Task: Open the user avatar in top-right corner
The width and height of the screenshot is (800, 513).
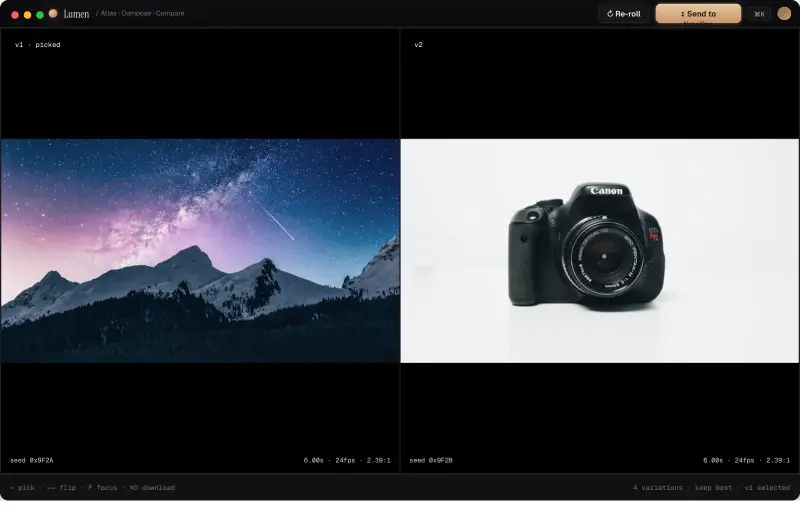Action: tap(784, 14)
